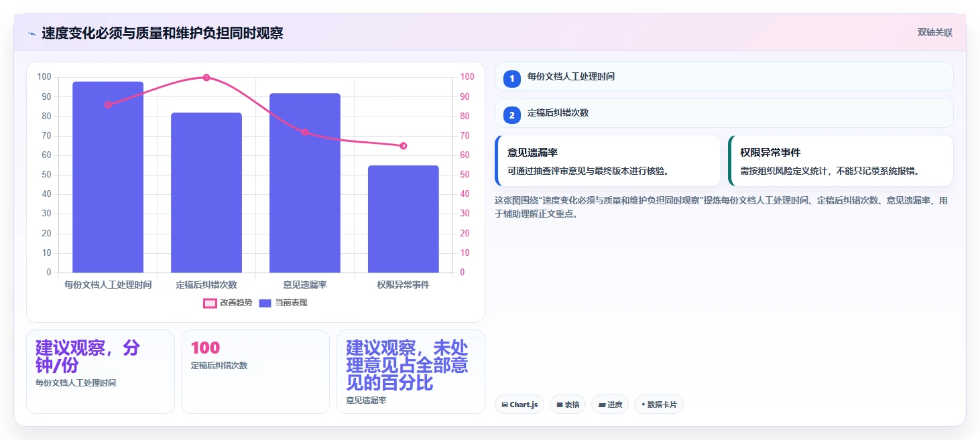The height and width of the screenshot is (440, 980).
Task: Click the bar for 每份文档人工处理时间
Action: (108, 177)
